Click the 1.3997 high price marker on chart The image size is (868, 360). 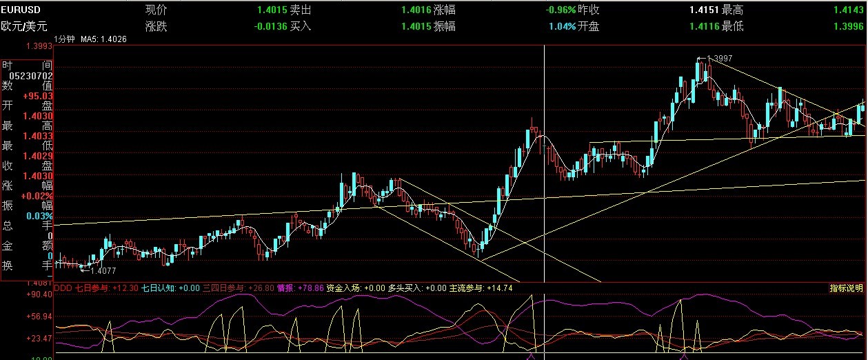point(718,59)
